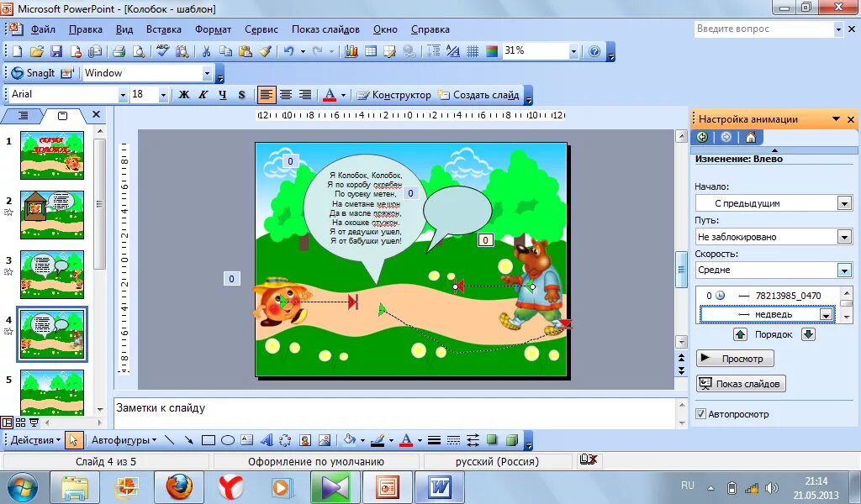The height and width of the screenshot is (504, 861).
Task: Toggle bold Ж formatting
Action: tap(184, 95)
